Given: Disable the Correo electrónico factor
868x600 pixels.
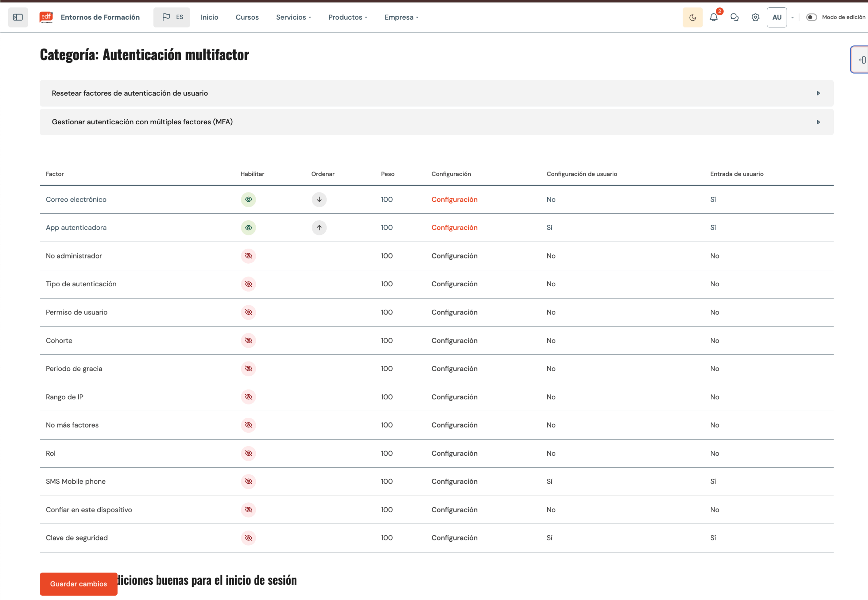Looking at the screenshot, I should [x=248, y=200].
